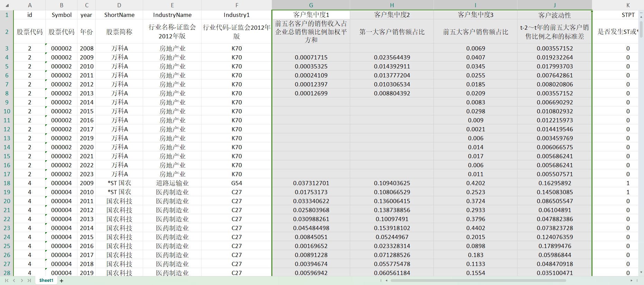Select column H header
The image size is (644, 285).
(392, 5)
